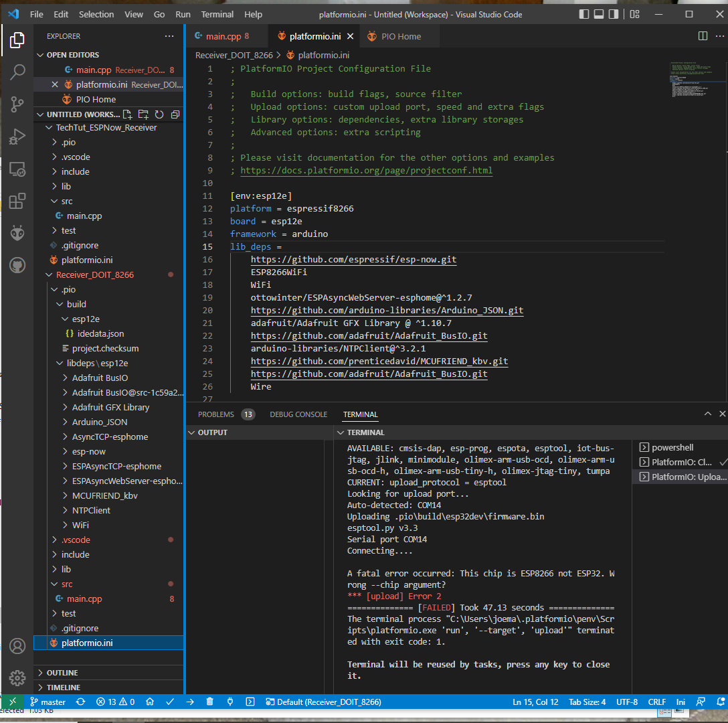Screen dimensions: 728x723
Task: Run PlatformIO Upload arrow in status bar
Action: point(190,702)
